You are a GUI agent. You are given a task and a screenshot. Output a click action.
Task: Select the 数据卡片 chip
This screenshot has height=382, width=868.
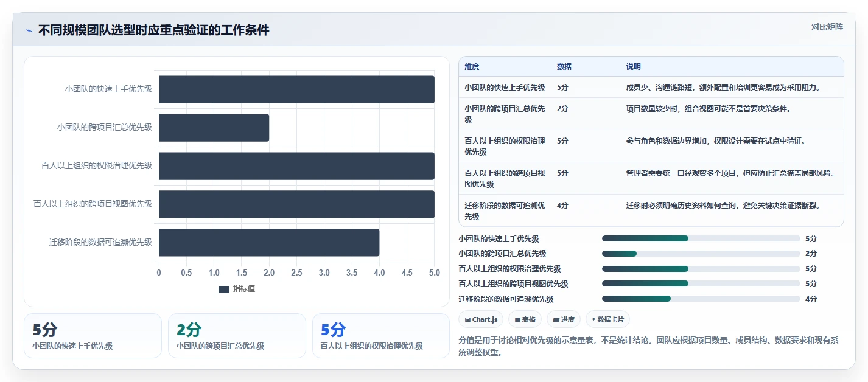coord(607,319)
